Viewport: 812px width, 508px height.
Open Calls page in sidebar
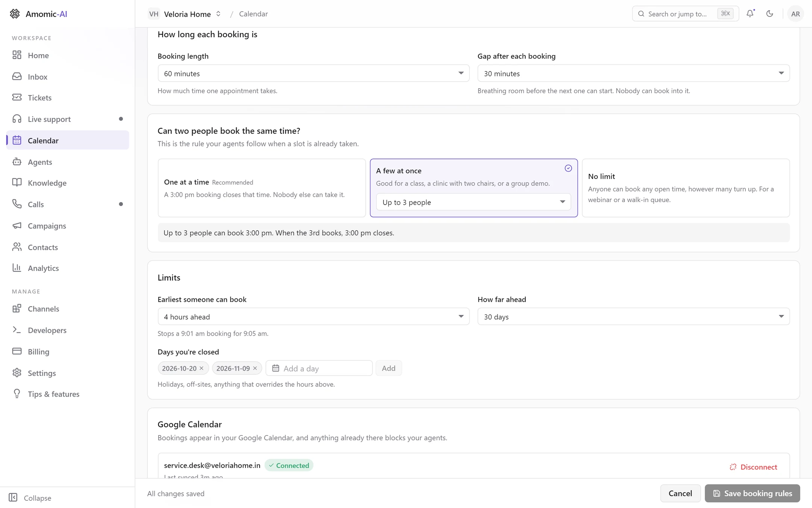[68, 204]
